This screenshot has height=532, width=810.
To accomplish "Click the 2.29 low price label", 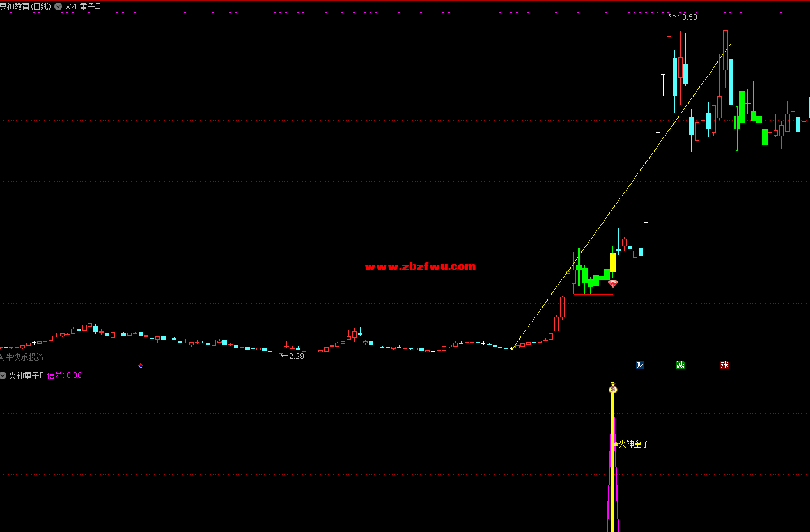I will pos(296,356).
